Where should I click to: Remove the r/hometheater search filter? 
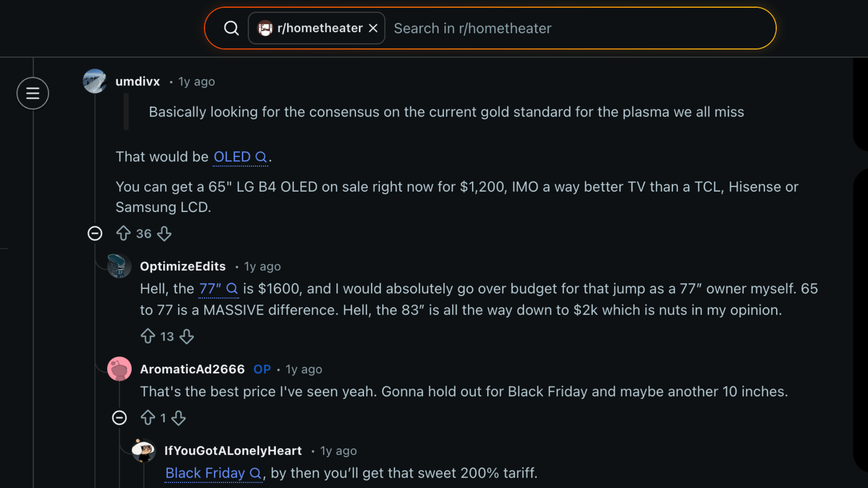click(x=373, y=28)
